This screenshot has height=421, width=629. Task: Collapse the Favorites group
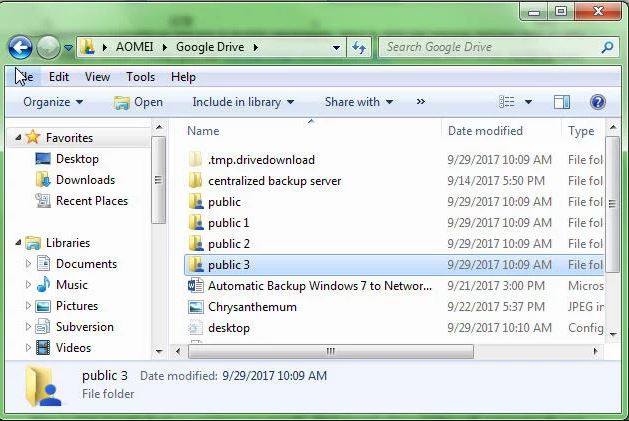(18, 138)
